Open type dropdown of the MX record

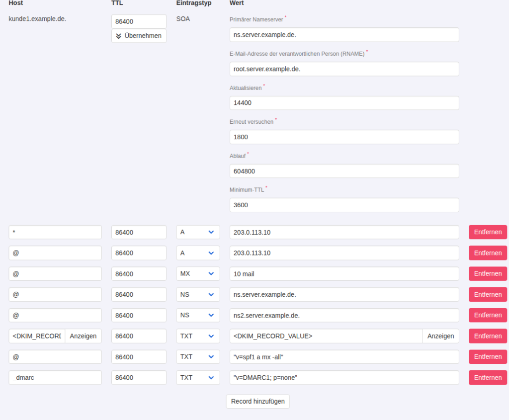point(198,273)
